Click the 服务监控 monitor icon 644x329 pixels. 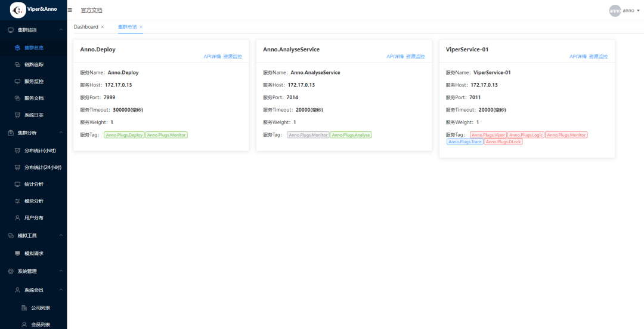pyautogui.click(x=17, y=81)
